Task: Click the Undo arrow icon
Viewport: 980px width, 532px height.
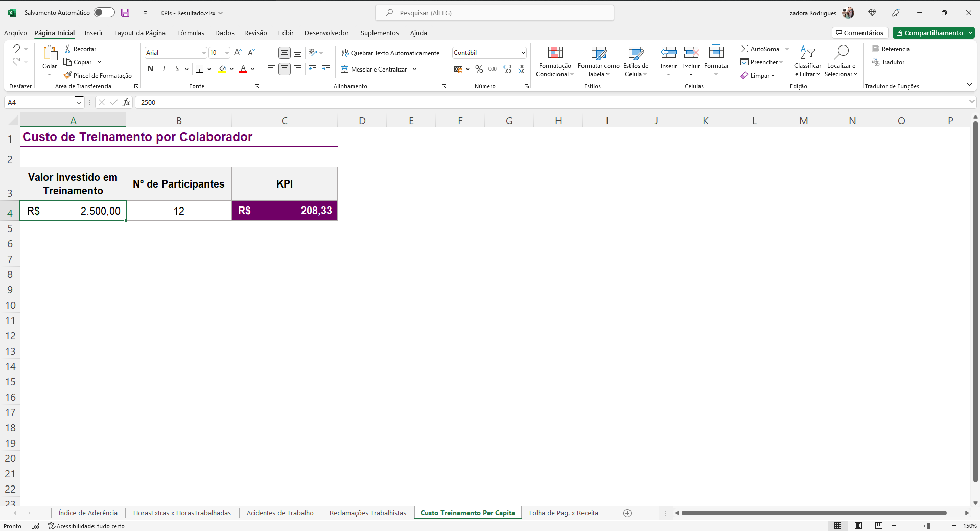Action: click(x=16, y=49)
